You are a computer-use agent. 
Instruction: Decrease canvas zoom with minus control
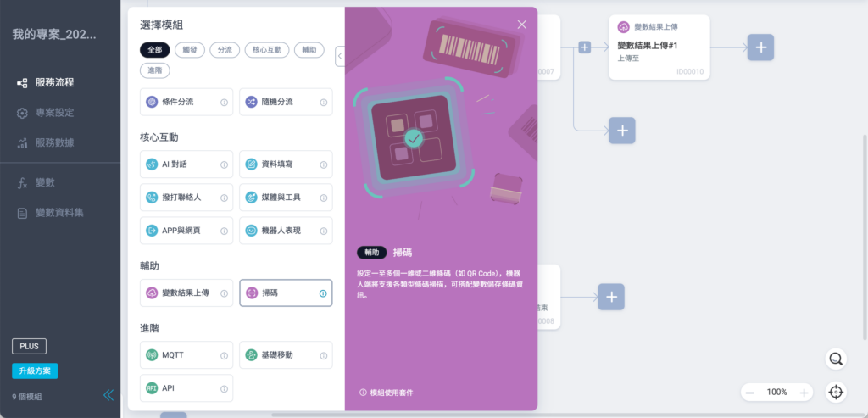tap(749, 393)
